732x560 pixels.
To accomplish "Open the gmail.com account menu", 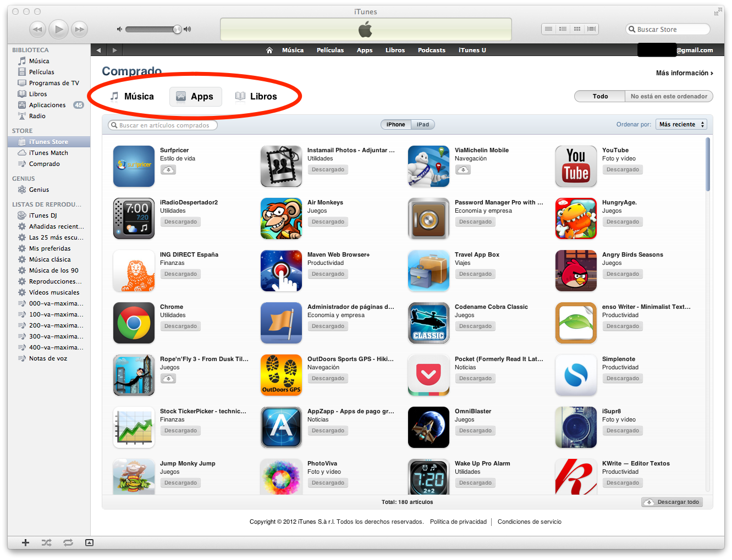I will 695,50.
